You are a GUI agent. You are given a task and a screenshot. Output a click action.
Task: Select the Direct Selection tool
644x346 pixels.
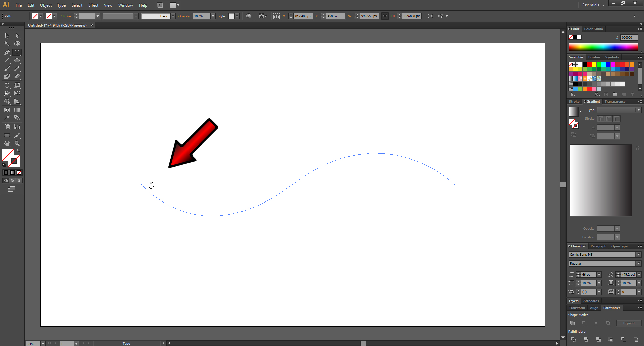pyautogui.click(x=17, y=36)
